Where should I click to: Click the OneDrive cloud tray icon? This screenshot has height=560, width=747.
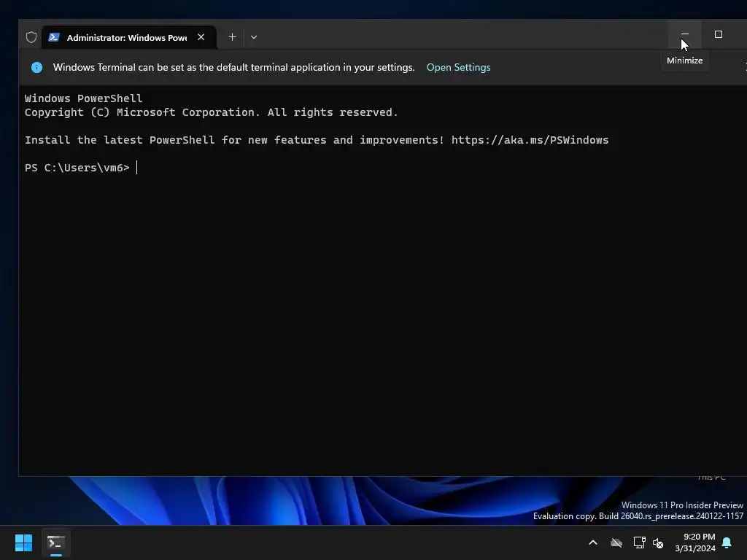616,542
